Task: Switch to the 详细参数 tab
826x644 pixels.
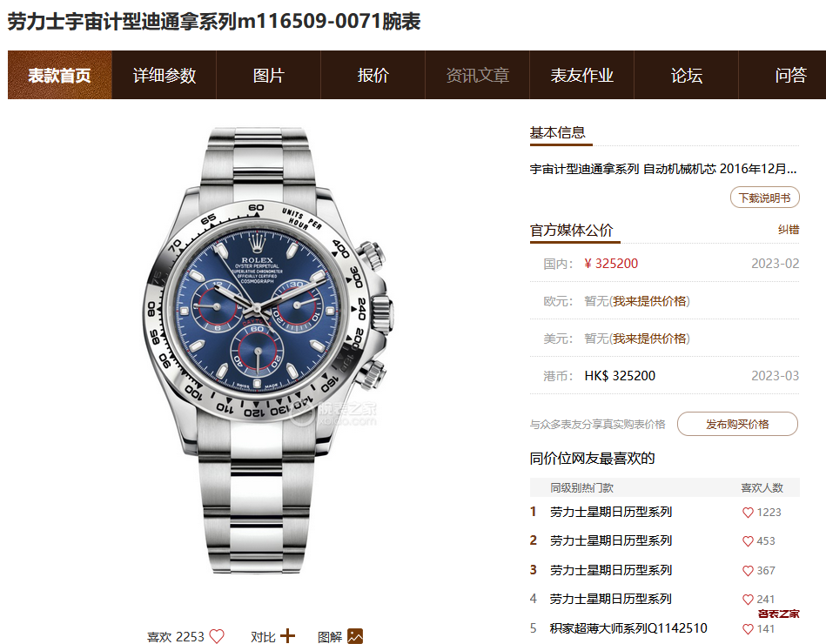Action: (x=165, y=76)
